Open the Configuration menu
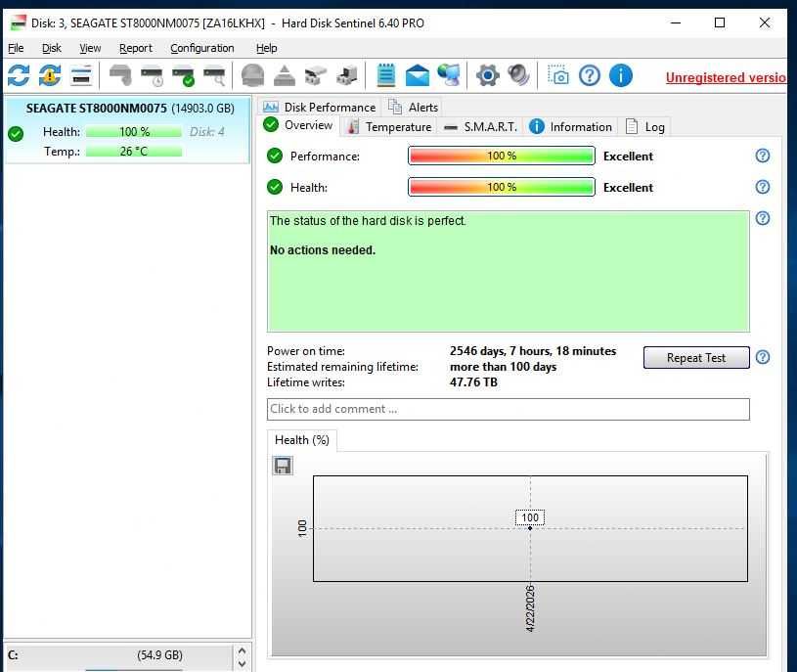 (202, 48)
